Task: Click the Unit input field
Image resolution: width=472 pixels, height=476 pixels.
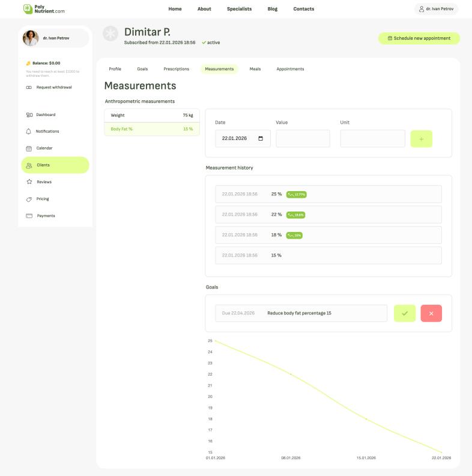Action: coord(372,138)
